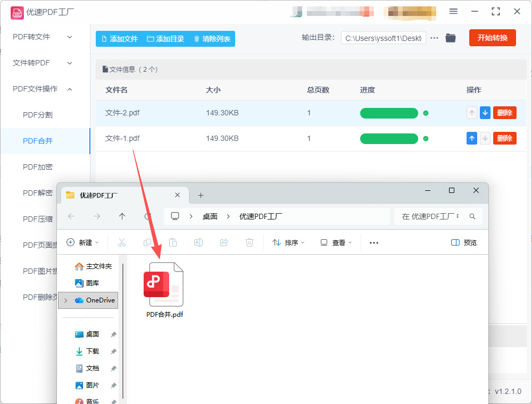Viewport: 532px width, 404px height.
Task: Open 文档 in Explorer quick access
Action: (x=87, y=368)
